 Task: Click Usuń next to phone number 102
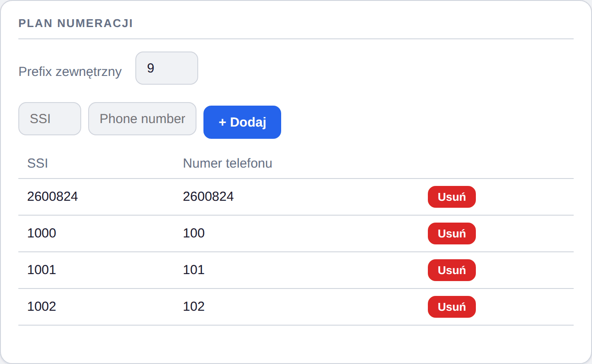(452, 307)
